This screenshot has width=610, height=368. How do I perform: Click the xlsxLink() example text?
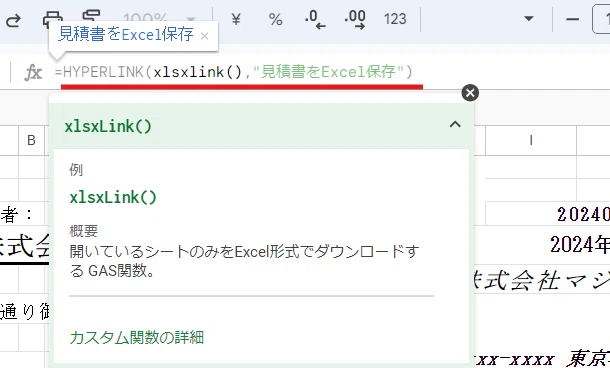click(x=113, y=197)
